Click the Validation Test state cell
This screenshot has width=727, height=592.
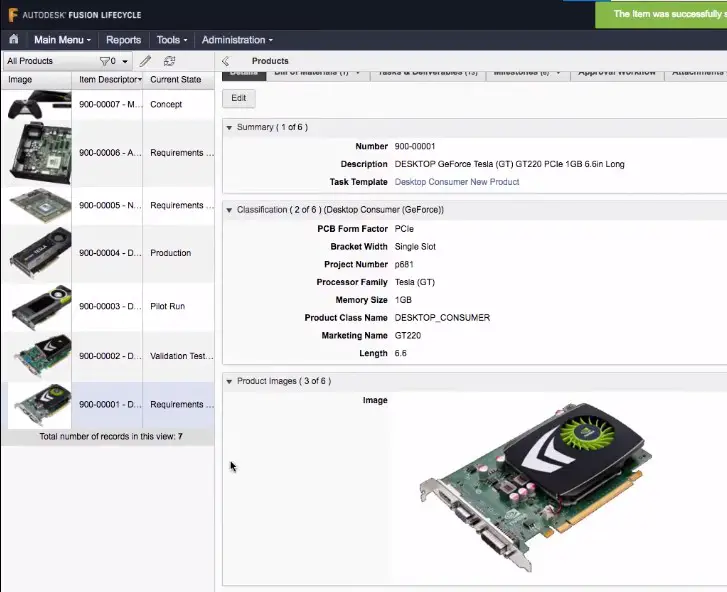(181, 356)
